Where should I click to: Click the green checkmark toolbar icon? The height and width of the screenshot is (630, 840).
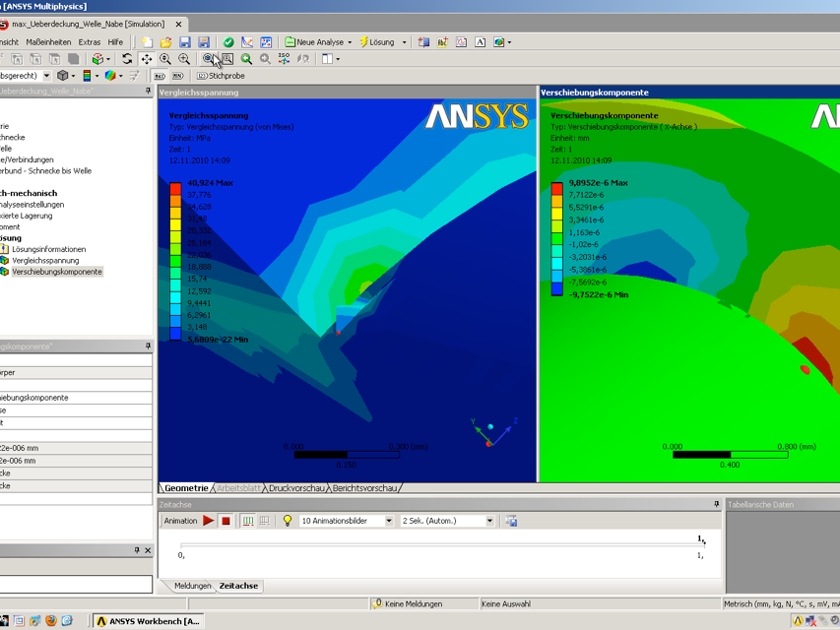228,42
